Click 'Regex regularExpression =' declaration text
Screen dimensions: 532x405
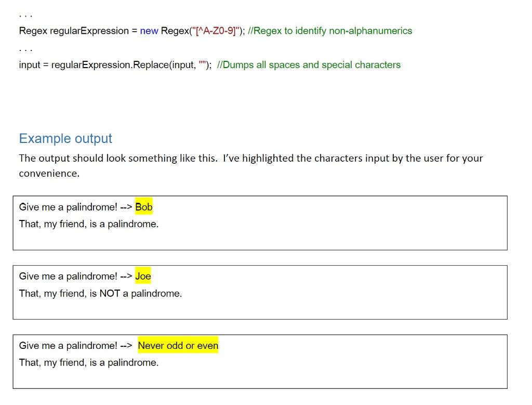78,31
